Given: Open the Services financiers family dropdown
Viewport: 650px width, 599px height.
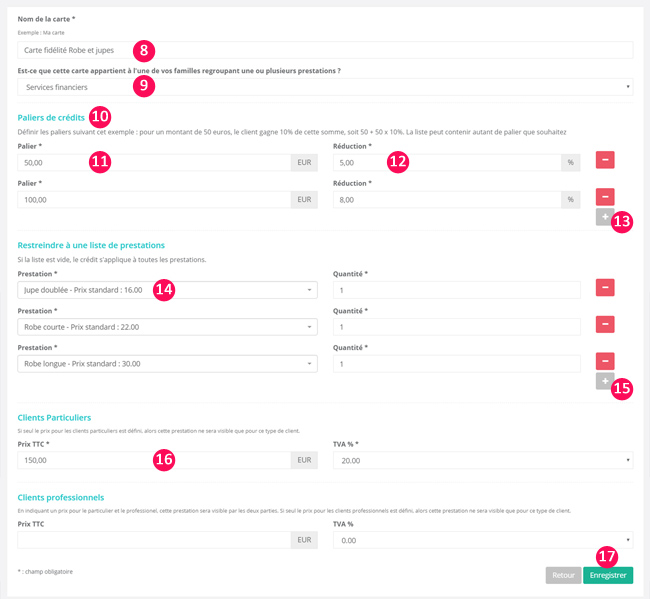Looking at the screenshot, I should (x=325, y=87).
